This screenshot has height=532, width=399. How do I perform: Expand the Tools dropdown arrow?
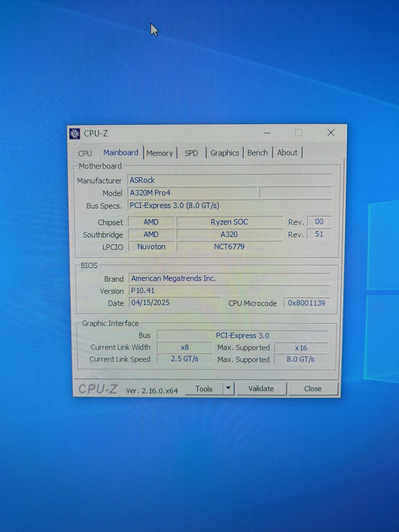coord(228,388)
